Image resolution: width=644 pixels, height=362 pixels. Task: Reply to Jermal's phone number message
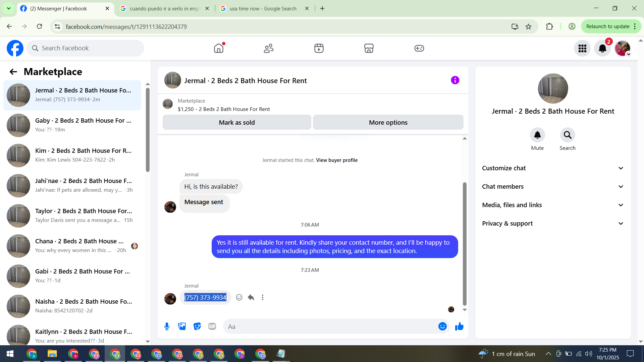tap(251, 297)
